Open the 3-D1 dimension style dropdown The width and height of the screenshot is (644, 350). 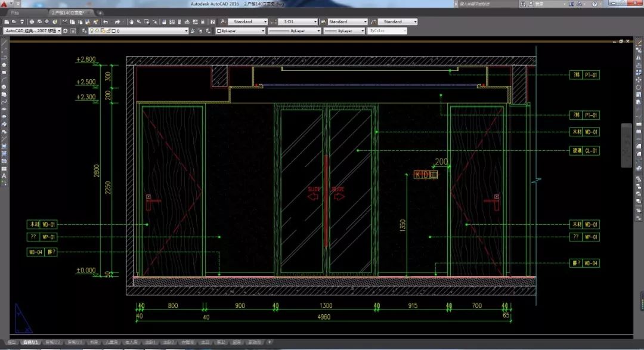314,22
